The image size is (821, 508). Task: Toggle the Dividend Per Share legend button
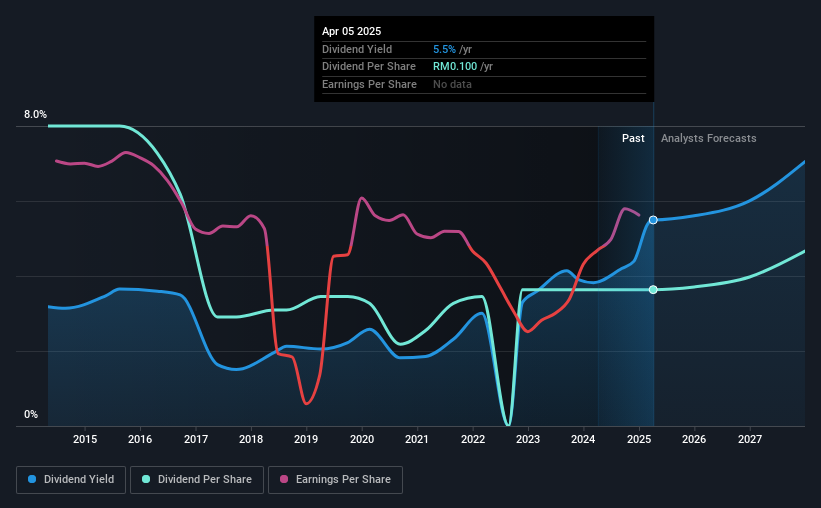[x=197, y=480]
